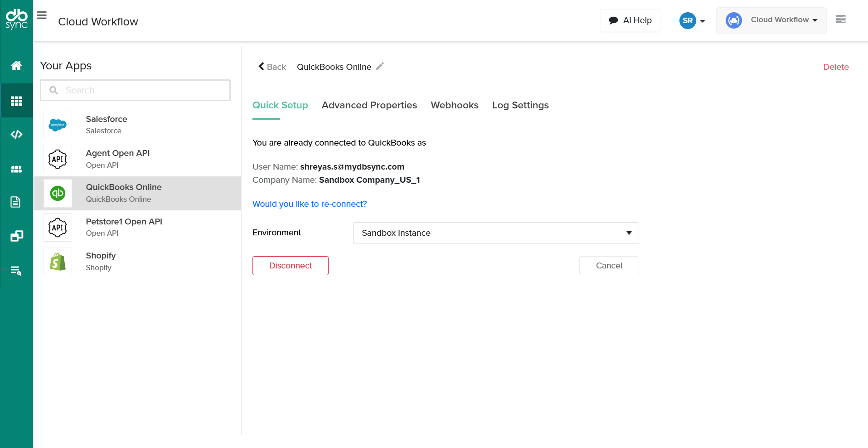Click the pencil icon to rename QuickBooks Online
The height and width of the screenshot is (448, 868).
(380, 66)
